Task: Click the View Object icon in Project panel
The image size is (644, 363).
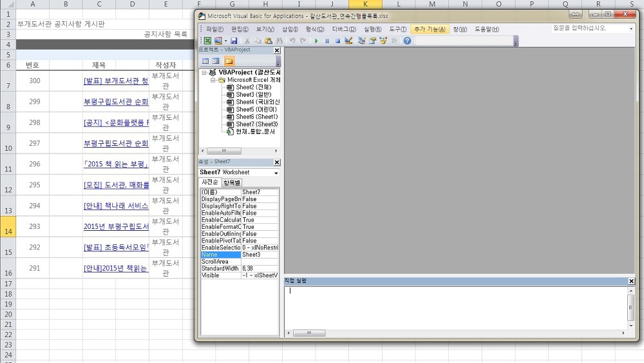Action: [216, 61]
